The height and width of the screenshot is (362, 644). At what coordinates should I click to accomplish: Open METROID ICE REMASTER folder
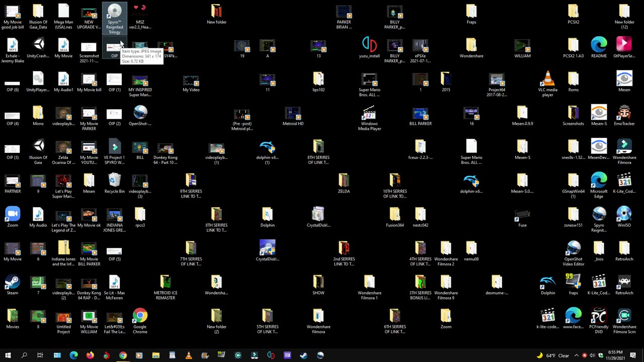click(x=166, y=287)
